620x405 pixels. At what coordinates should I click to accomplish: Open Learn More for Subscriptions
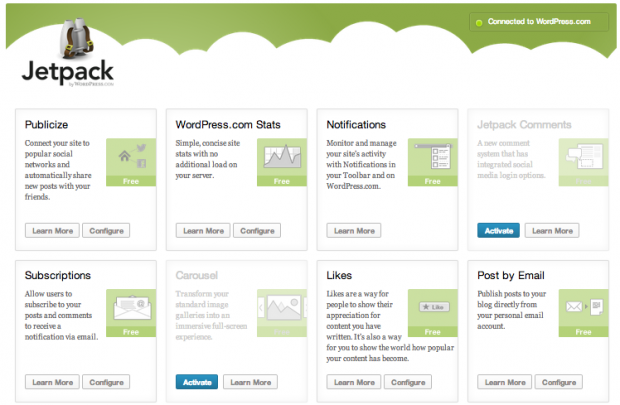point(52,382)
